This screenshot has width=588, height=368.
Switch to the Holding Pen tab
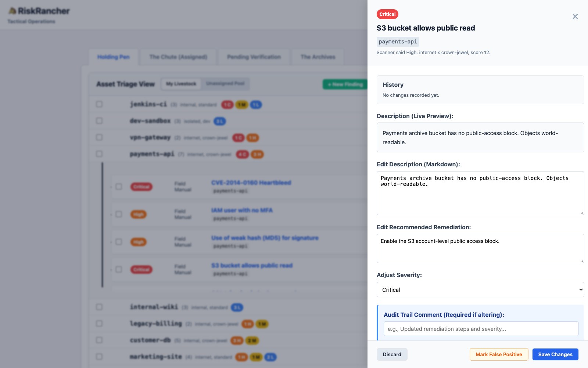pos(113,57)
